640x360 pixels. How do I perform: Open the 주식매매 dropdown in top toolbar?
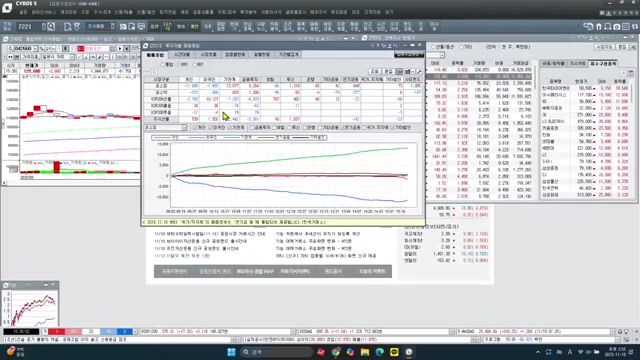tap(113, 27)
